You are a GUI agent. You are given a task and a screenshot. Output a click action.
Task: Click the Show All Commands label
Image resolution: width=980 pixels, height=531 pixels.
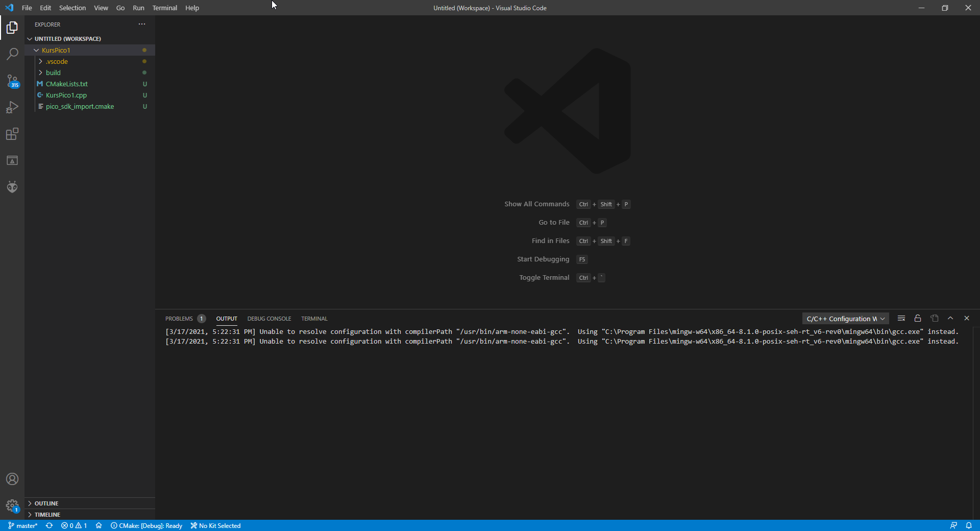pyautogui.click(x=537, y=204)
